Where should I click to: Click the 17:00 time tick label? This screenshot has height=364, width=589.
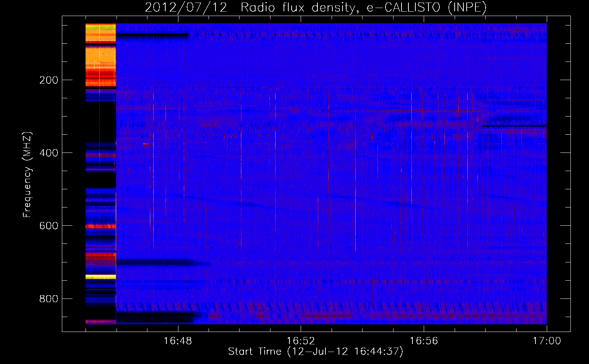pos(547,341)
